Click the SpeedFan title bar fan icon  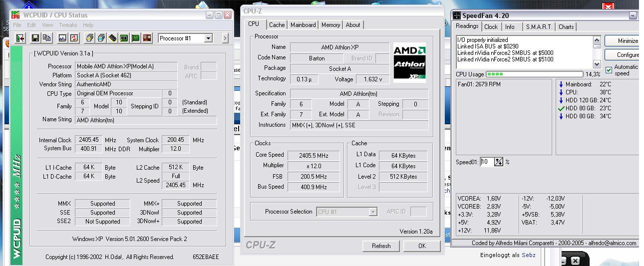tap(456, 16)
